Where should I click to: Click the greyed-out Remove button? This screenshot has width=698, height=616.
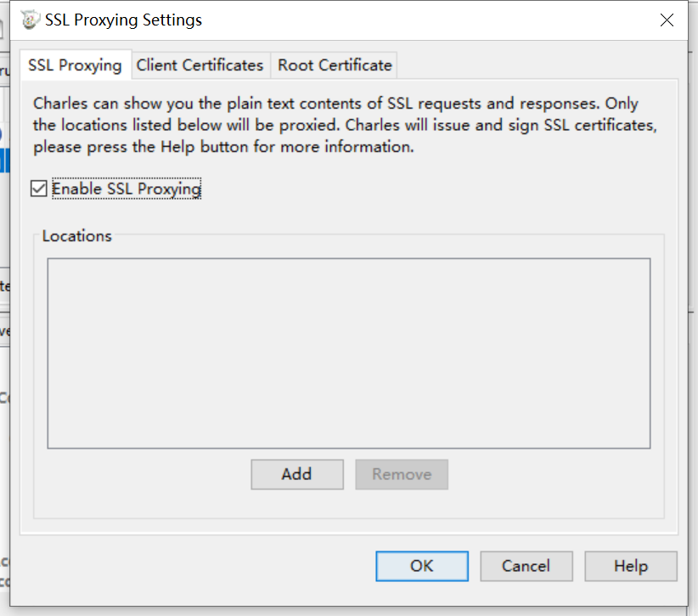[402, 474]
